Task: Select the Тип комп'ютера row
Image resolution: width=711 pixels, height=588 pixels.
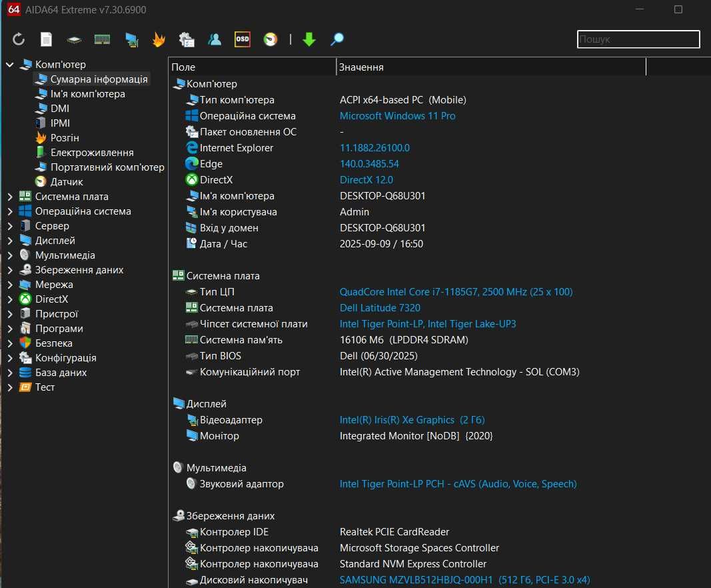Action: pos(406,100)
